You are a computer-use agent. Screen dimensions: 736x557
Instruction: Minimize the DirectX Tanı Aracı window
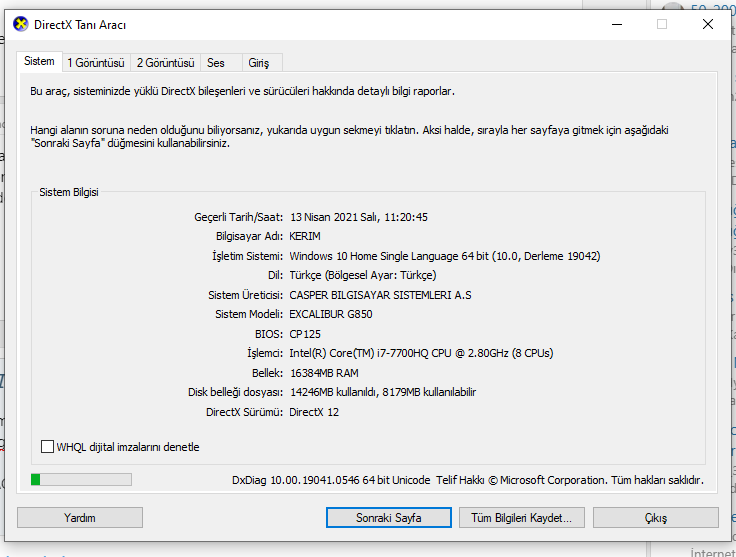pos(617,24)
